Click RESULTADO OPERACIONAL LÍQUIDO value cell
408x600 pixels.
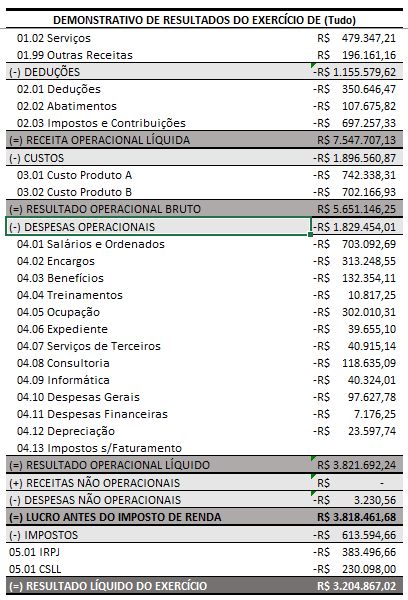(x=357, y=465)
